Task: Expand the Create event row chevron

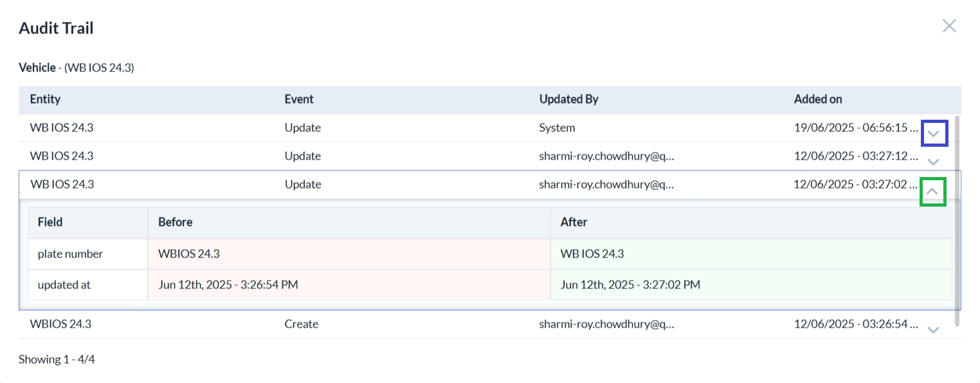Action: [934, 330]
